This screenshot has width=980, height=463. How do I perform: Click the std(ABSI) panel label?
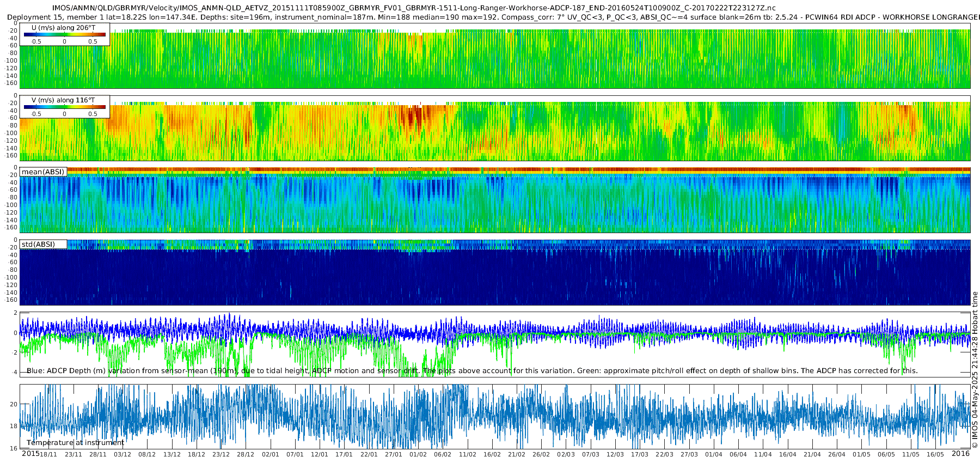38,245
